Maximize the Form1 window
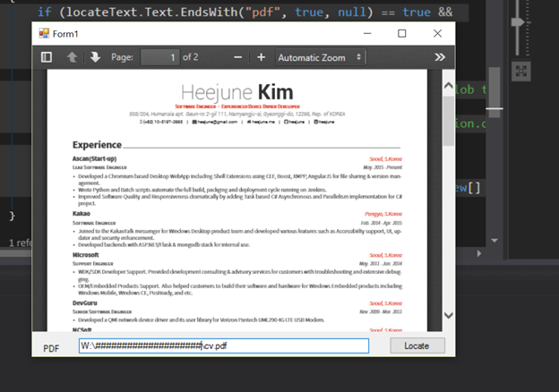This screenshot has width=559, height=392. (401, 33)
